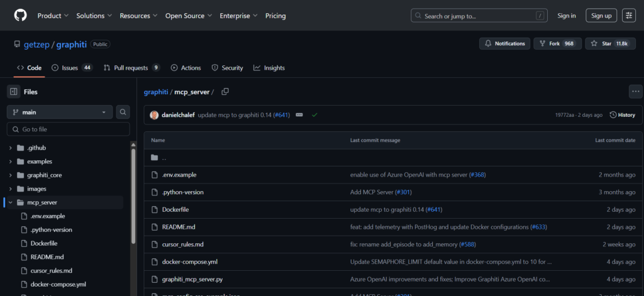Image resolution: width=644 pixels, height=296 pixels.
Task: Open the more options ellipsis button
Action: (x=636, y=92)
